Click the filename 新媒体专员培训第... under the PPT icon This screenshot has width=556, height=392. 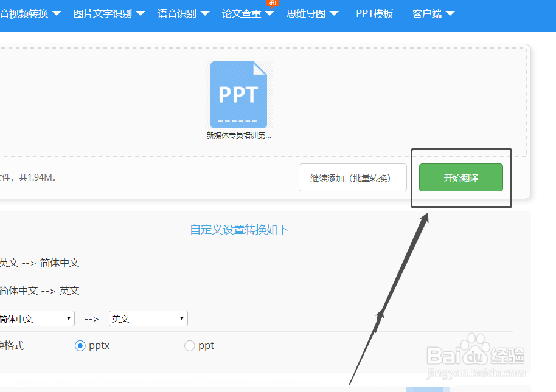[x=239, y=135]
